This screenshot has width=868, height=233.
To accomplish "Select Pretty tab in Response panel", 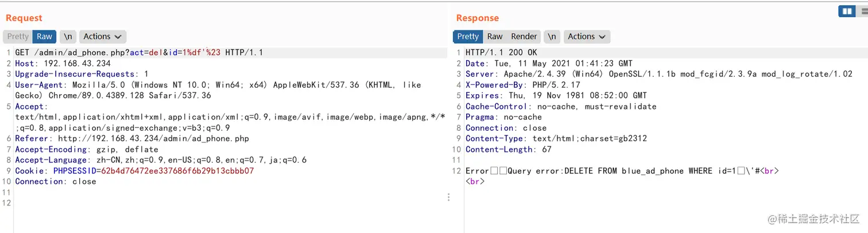I will (468, 36).
